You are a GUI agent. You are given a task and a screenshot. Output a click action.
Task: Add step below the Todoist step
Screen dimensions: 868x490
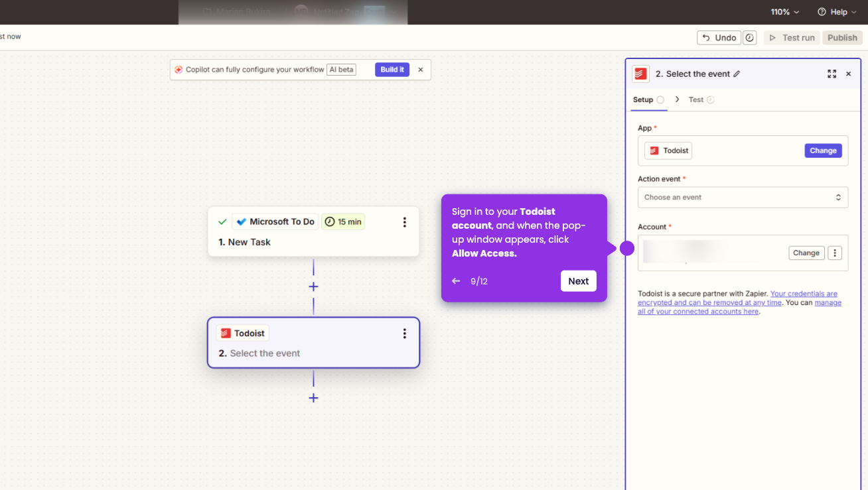(x=313, y=398)
